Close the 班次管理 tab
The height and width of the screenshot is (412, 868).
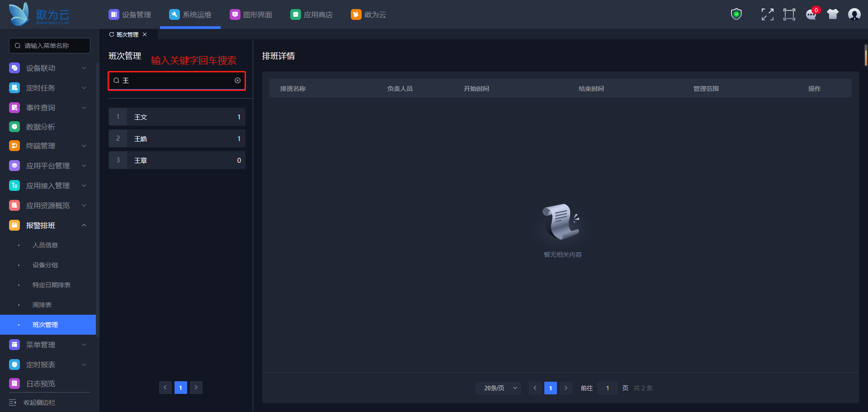click(x=145, y=34)
